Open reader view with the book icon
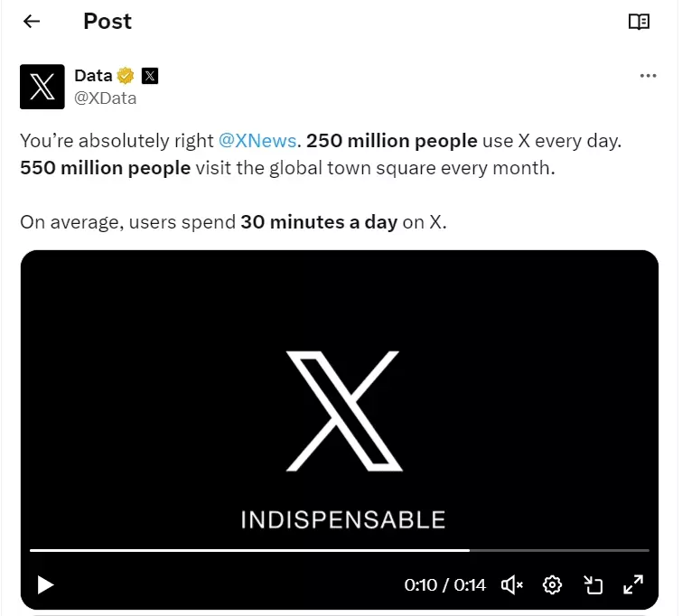 [639, 22]
